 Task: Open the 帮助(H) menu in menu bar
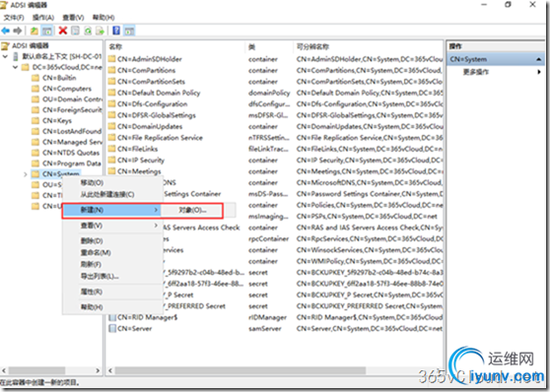(x=103, y=18)
